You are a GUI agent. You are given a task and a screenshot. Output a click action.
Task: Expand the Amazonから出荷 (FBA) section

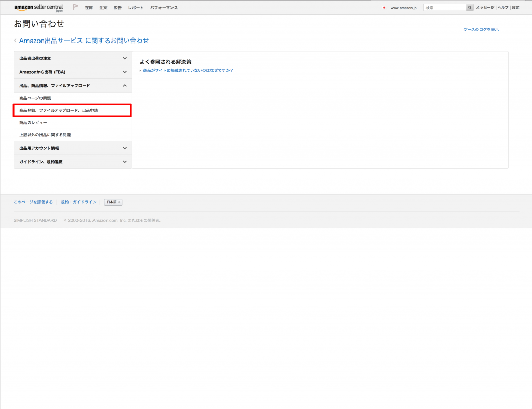73,72
